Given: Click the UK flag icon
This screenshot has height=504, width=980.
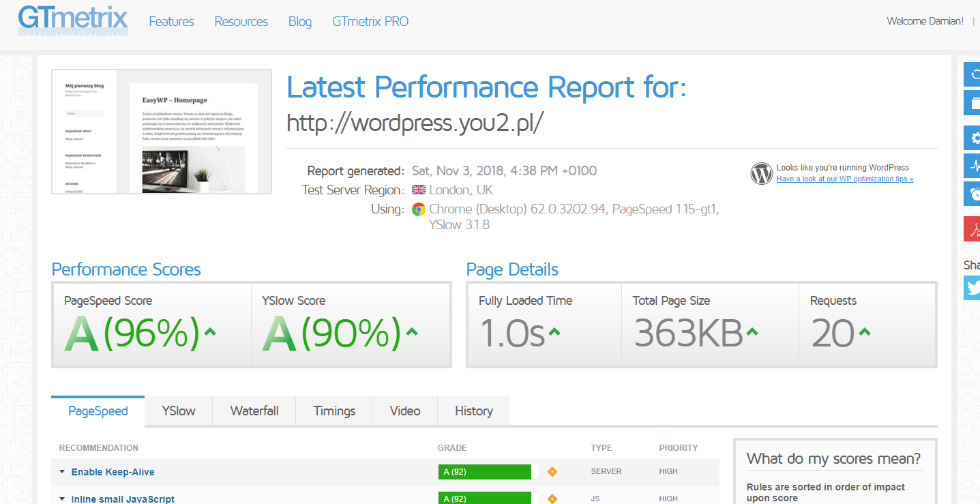Looking at the screenshot, I should pos(419,190).
